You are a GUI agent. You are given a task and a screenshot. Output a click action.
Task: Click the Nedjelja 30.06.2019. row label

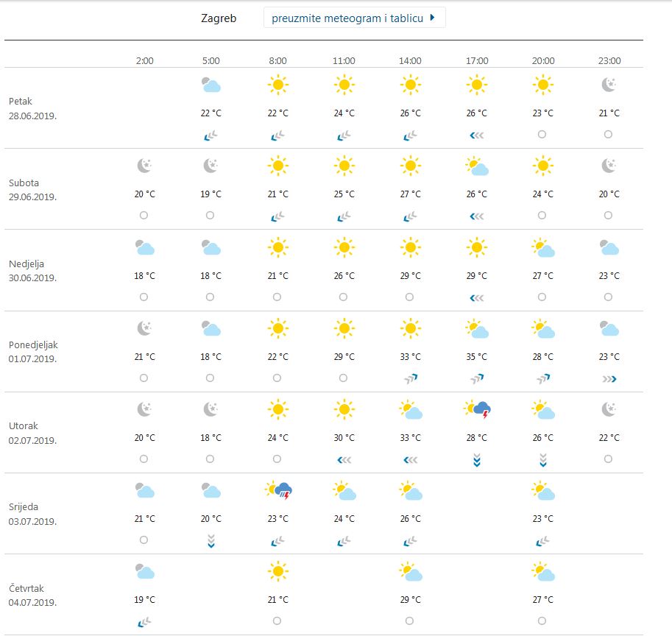(x=32, y=270)
